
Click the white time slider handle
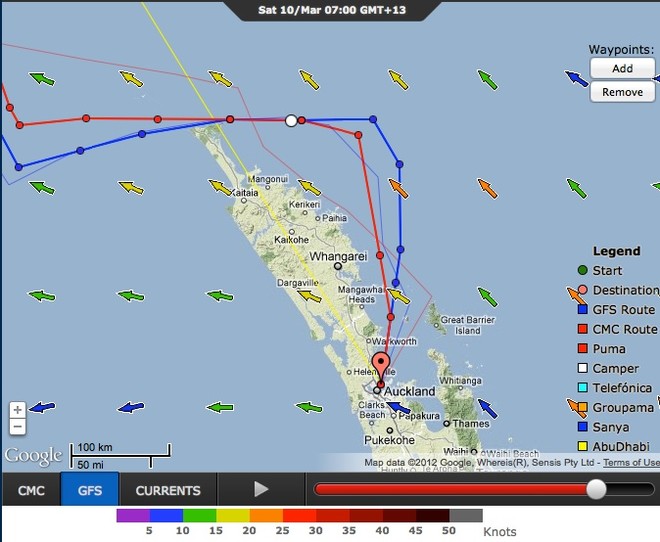coord(596,489)
